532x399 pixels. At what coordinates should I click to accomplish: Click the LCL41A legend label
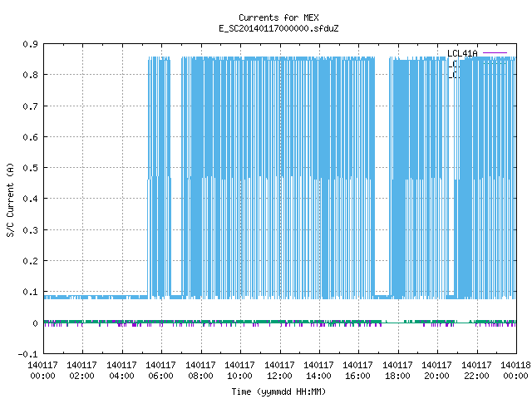pyautogui.click(x=462, y=53)
